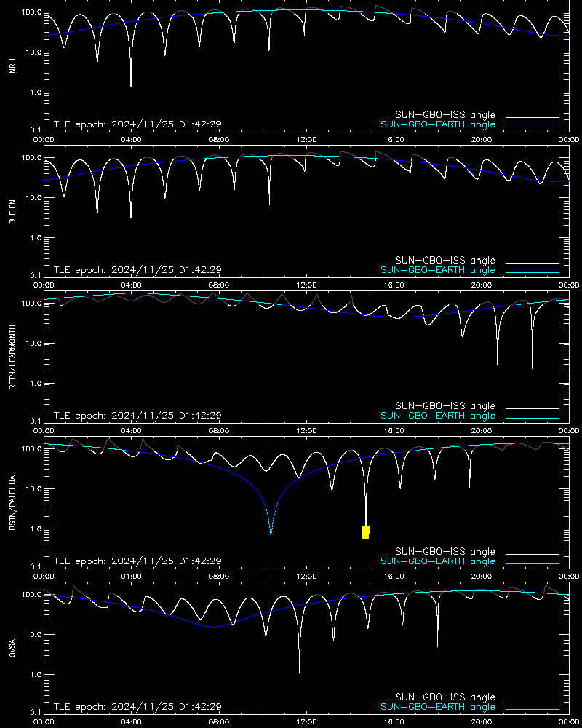Click 10.0 y-axis label in NRH plot
582x728 pixels.
click(x=33, y=52)
